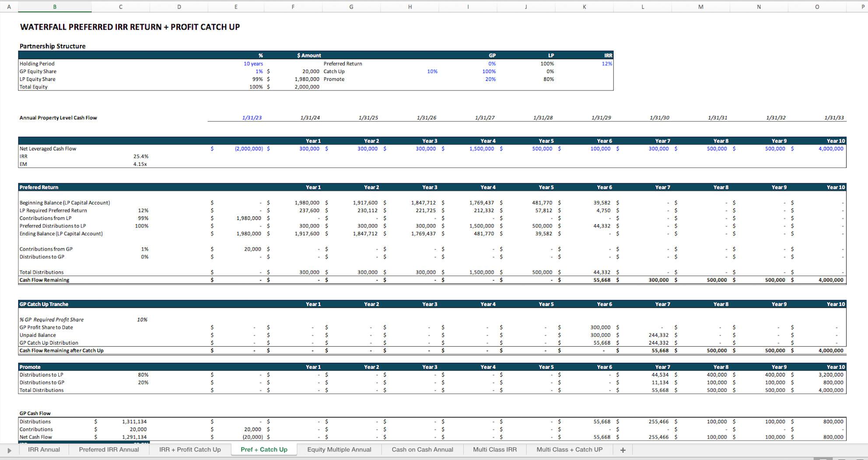Select the EM 4.15x cell
This screenshot has height=460, width=868.
140,164
